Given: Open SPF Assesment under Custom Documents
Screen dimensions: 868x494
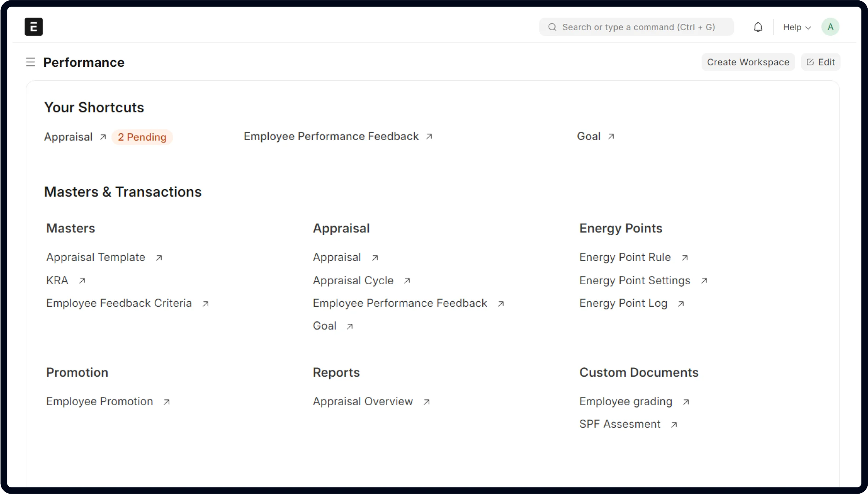Looking at the screenshot, I should click(619, 424).
